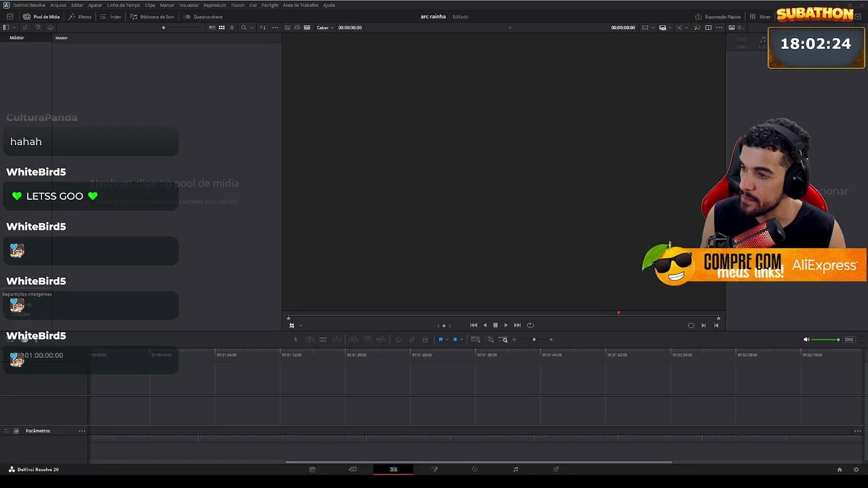868x488 pixels.
Task: Play viewer in reverse
Action: click(x=484, y=325)
